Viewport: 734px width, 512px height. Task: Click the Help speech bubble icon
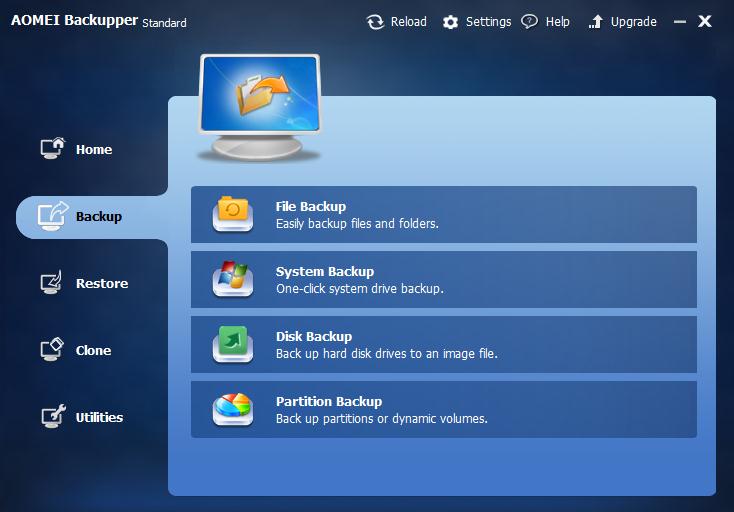[x=529, y=22]
